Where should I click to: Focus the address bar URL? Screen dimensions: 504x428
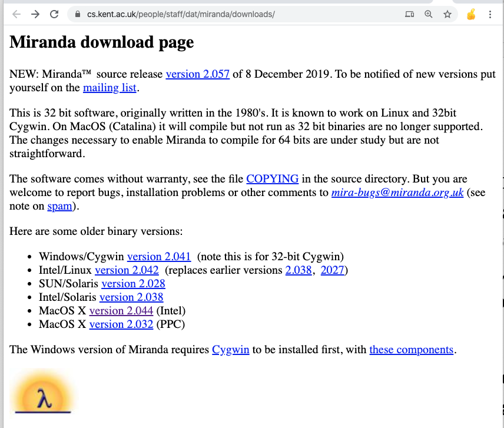coord(181,14)
